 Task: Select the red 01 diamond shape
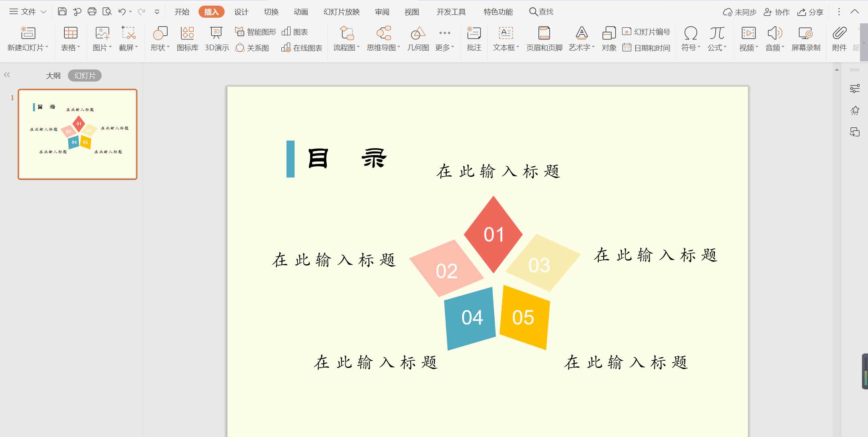point(493,234)
